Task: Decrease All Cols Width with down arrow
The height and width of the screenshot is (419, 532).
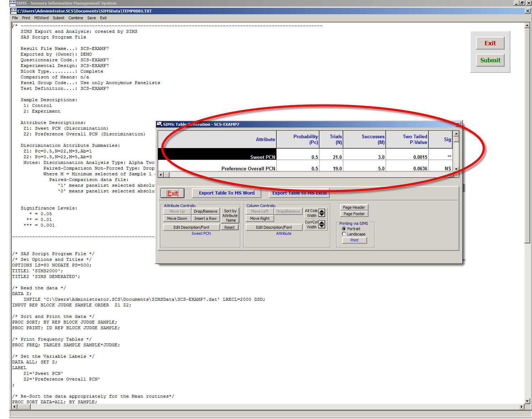Action: point(322,215)
